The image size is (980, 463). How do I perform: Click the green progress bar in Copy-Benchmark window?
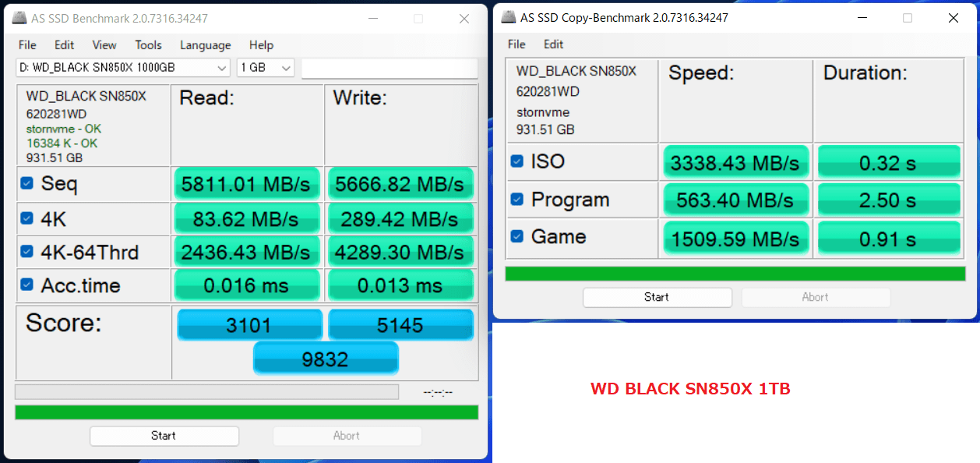click(735, 274)
